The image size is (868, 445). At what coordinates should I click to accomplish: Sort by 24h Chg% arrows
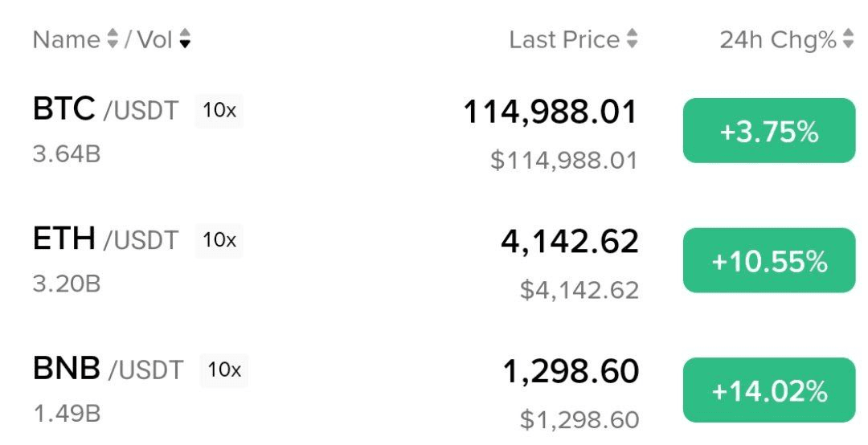(848, 39)
